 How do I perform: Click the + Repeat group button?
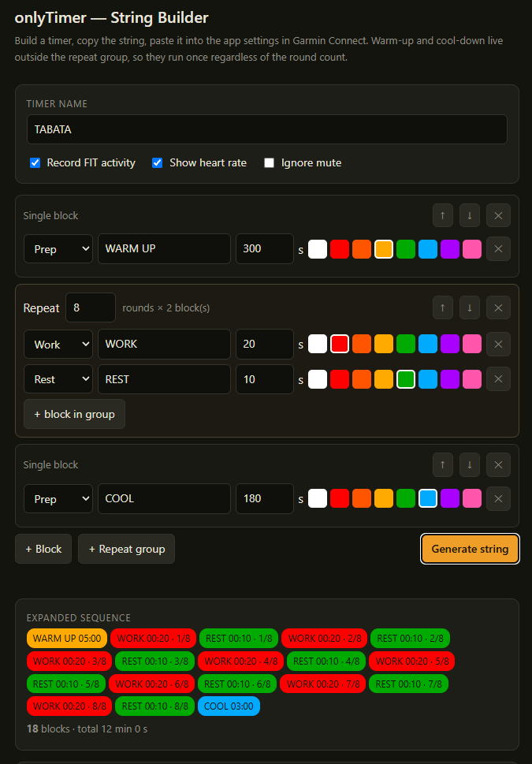(x=127, y=549)
